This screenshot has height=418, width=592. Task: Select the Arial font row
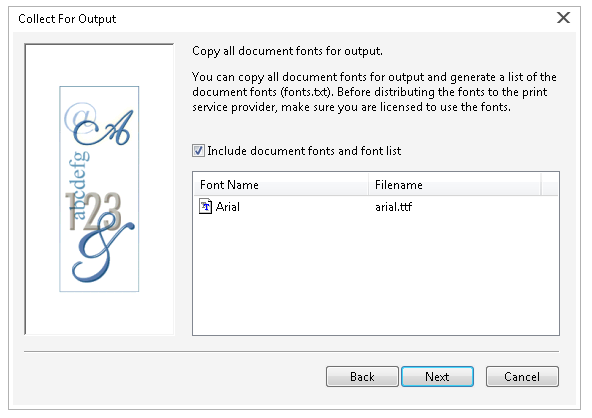tap(376, 207)
